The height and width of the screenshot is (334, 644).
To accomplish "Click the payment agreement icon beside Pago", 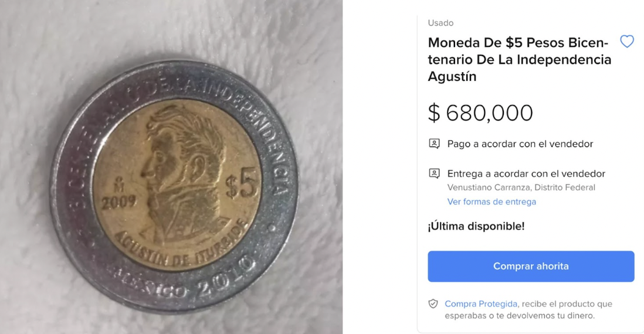I will (x=434, y=144).
